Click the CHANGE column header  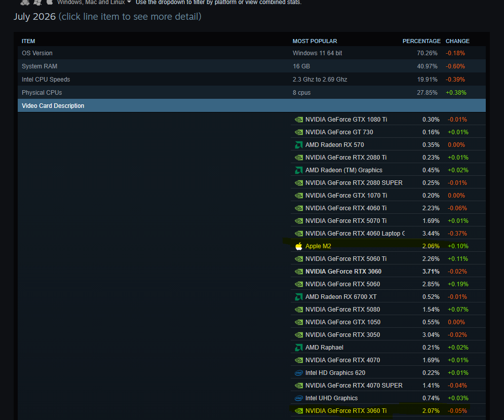[457, 41]
